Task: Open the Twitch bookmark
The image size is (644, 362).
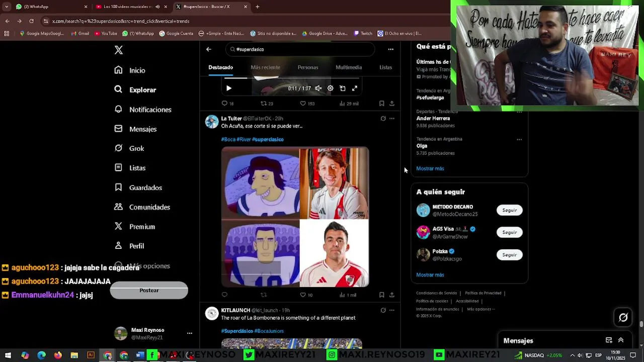Action: click(x=363, y=34)
